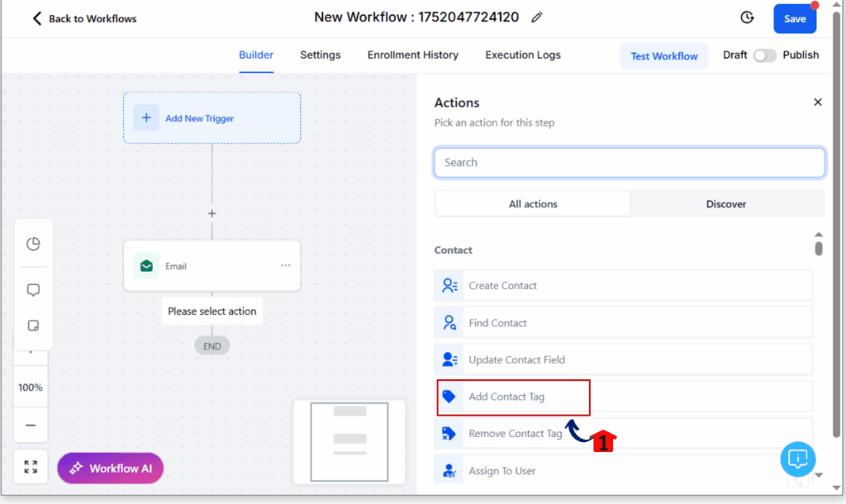Click the Add Contact Tag icon

coord(449,397)
